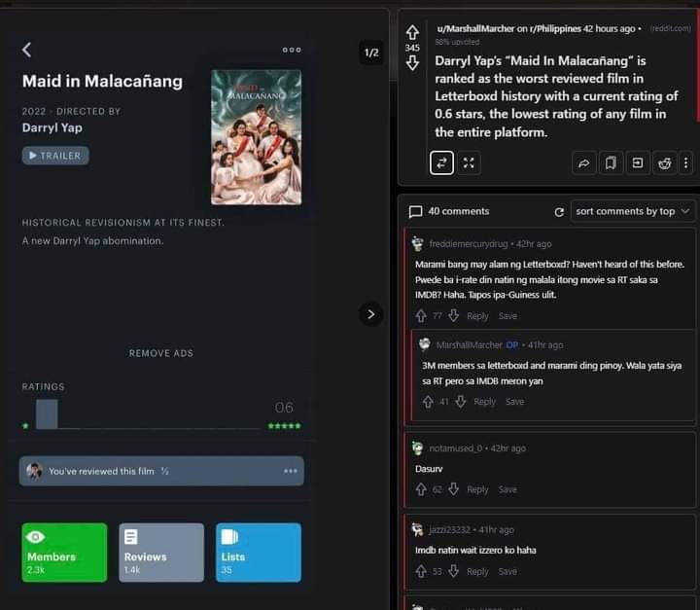This screenshot has width=700, height=610.
Task: Reply to jazzi23232's Imdb comment
Action: [477, 571]
